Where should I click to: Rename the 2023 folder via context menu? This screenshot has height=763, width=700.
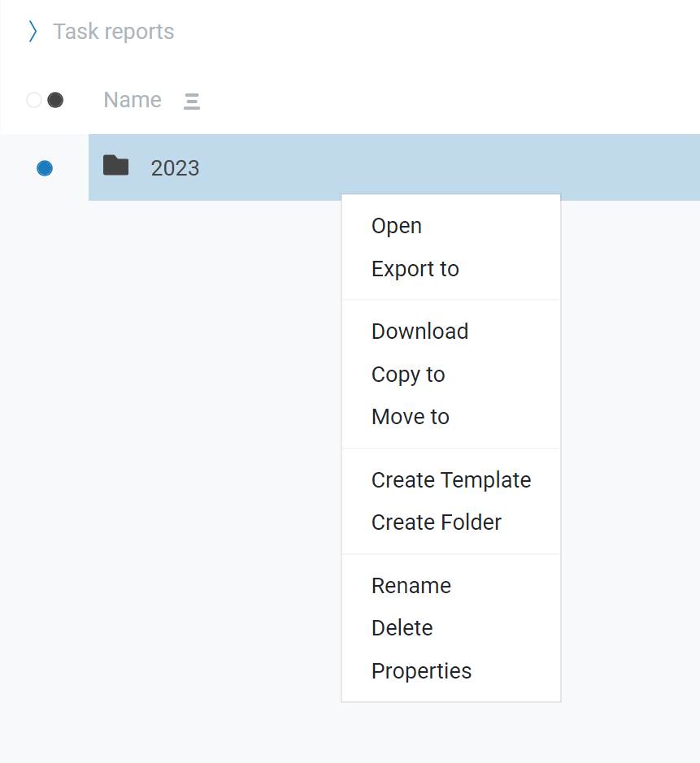(x=411, y=586)
